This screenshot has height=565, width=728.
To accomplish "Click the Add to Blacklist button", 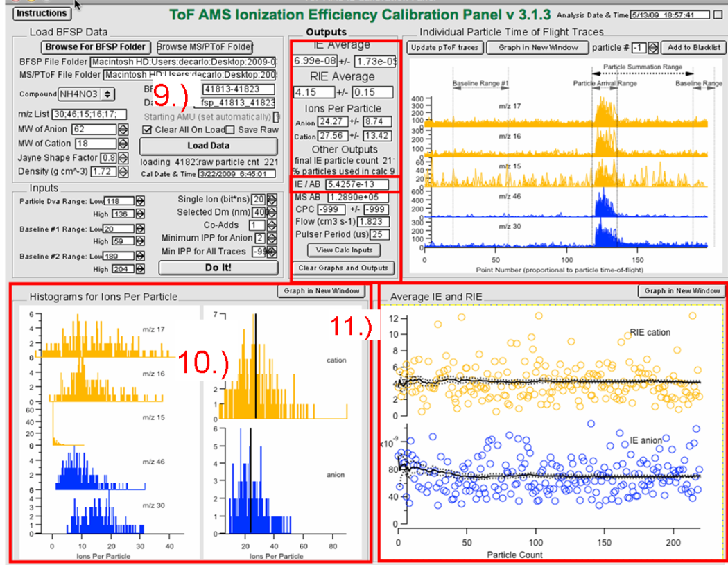I will tap(694, 48).
